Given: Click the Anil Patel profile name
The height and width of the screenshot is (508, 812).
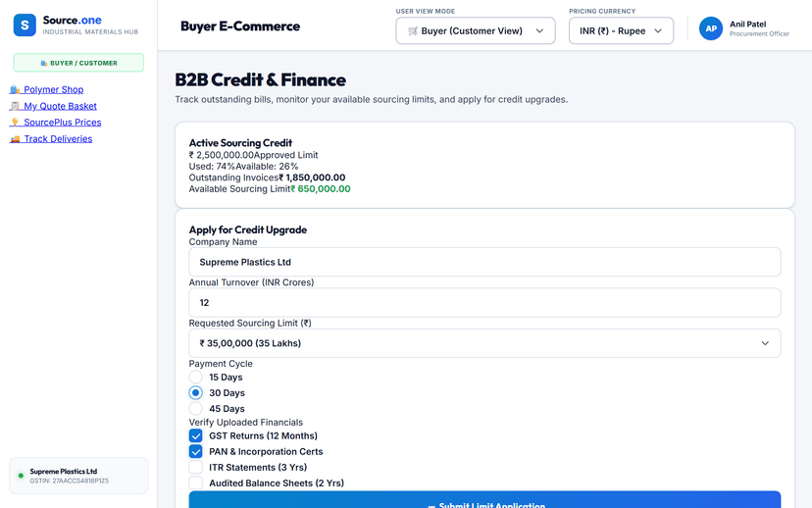Looking at the screenshot, I should coord(748,24).
